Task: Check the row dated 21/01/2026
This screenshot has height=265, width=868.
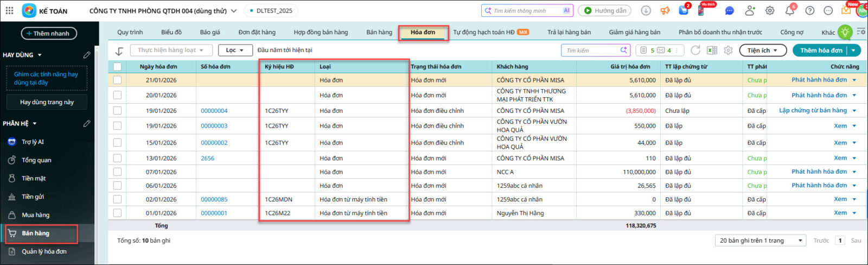Action: (117, 80)
